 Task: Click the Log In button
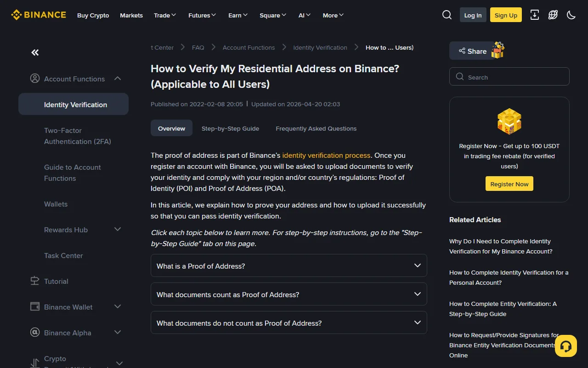point(473,15)
